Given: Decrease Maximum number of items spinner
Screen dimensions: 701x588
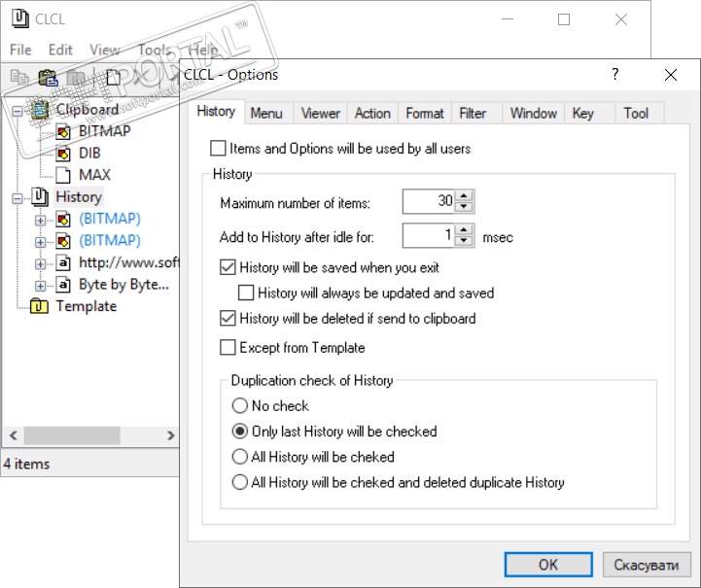Looking at the screenshot, I should tap(464, 206).
